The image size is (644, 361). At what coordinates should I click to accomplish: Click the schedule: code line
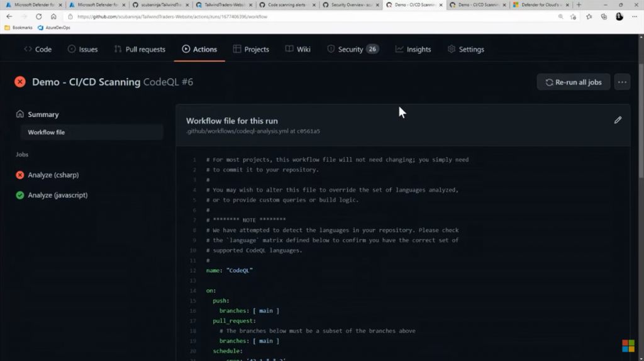[x=228, y=351]
